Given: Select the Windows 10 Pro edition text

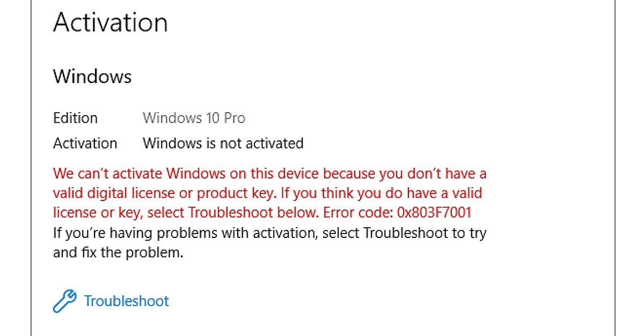Looking at the screenshot, I should (194, 118).
